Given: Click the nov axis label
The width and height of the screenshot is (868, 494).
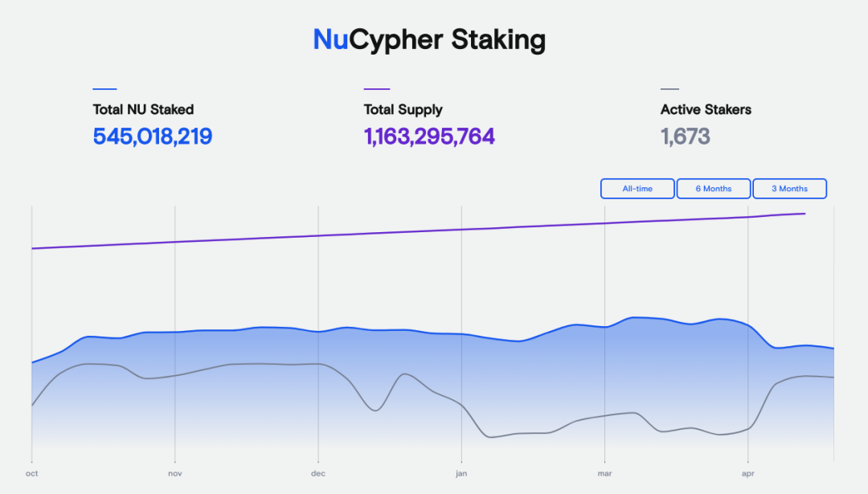Looking at the screenshot, I should 175,474.
